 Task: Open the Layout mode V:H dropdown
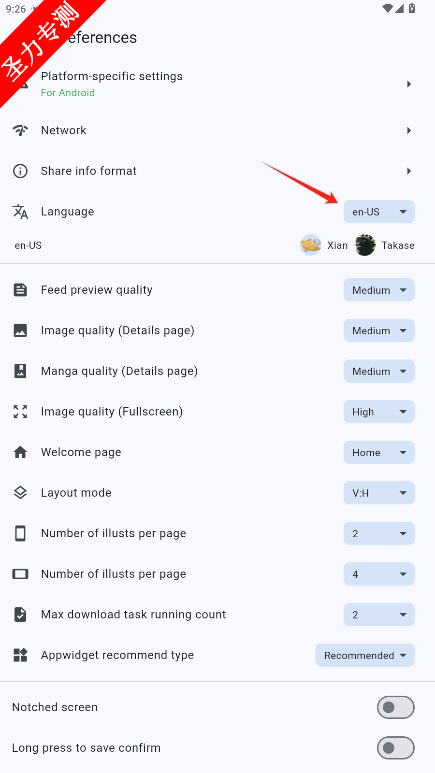pos(379,493)
